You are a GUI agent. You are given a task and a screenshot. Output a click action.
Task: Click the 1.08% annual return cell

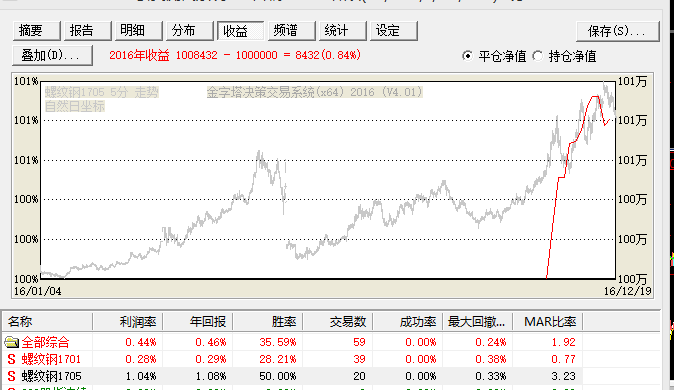pos(211,376)
